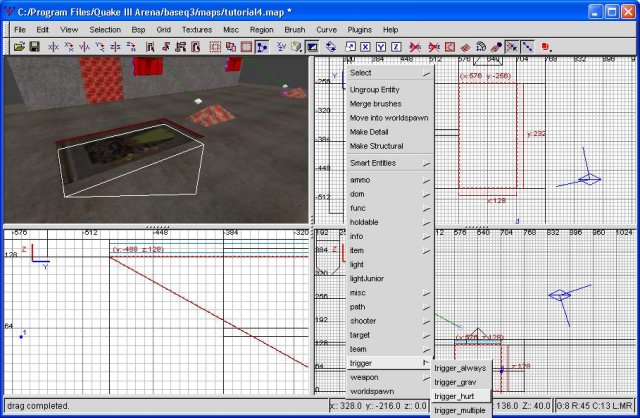Click the Change Views XYZ icon
Image resolution: width=640 pixels, height=418 pixels.
[x=281, y=47]
